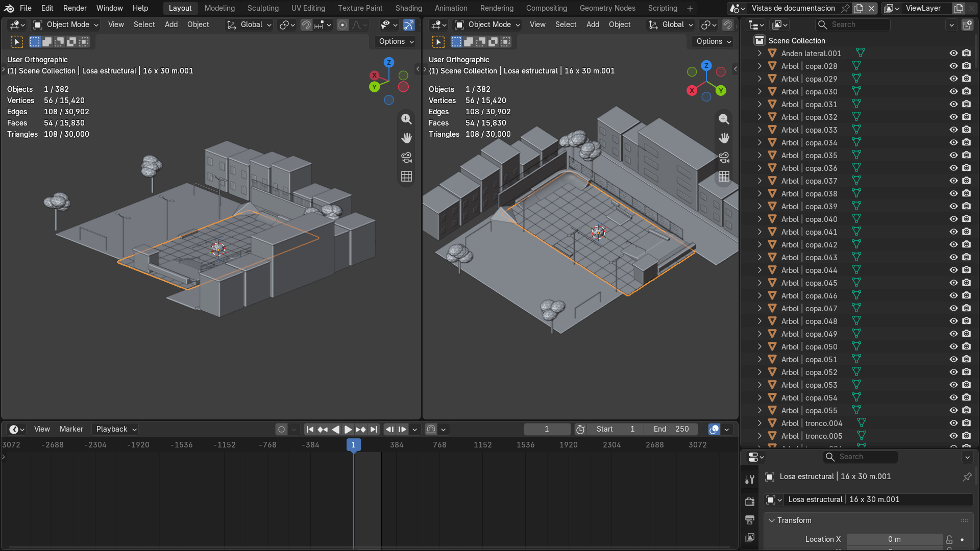This screenshot has height=551, width=980.
Task: Expand Anden lateral.001 tree item
Action: (x=759, y=53)
